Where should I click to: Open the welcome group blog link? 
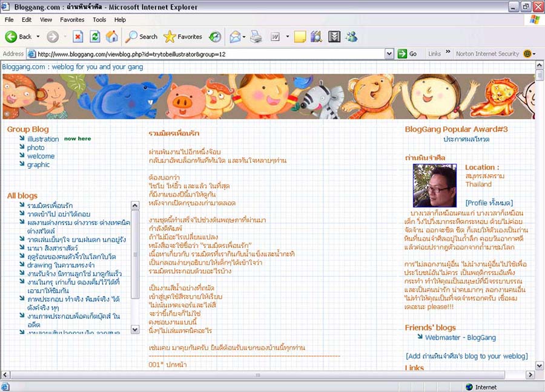click(x=41, y=156)
